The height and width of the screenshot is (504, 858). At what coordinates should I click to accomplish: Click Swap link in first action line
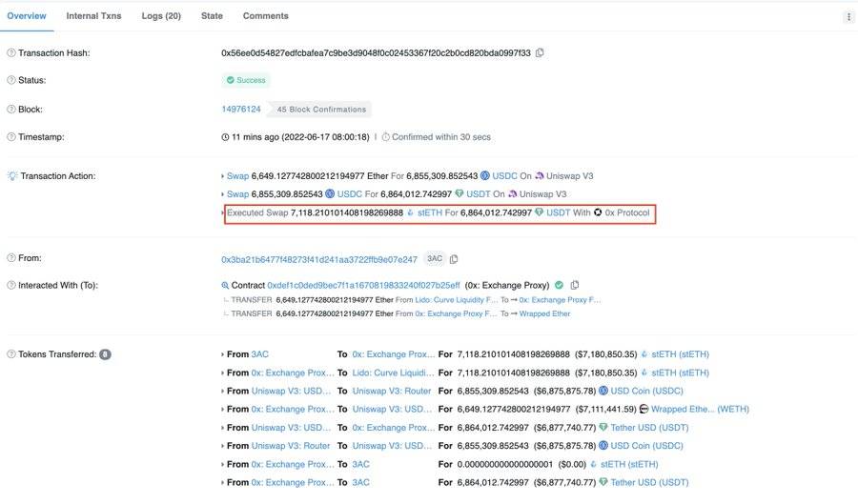(x=237, y=175)
